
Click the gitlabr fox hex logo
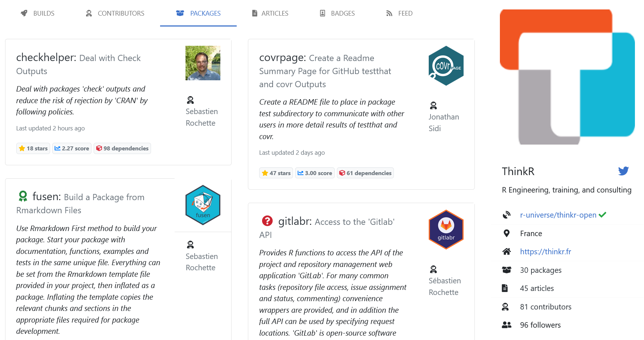[446, 230]
